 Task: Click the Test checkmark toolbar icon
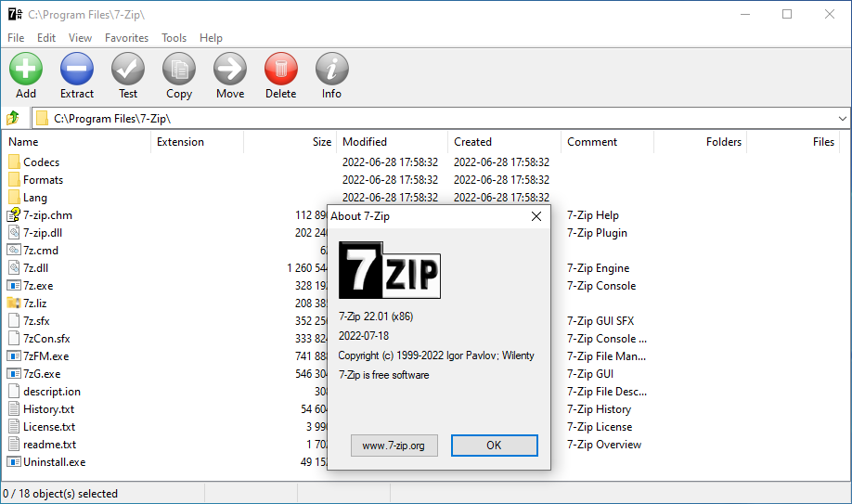pos(128,69)
